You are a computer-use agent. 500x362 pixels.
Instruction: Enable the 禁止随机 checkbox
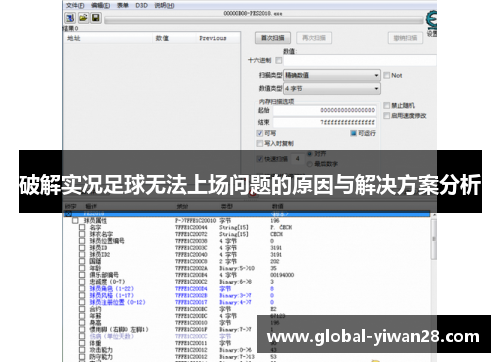(387, 105)
